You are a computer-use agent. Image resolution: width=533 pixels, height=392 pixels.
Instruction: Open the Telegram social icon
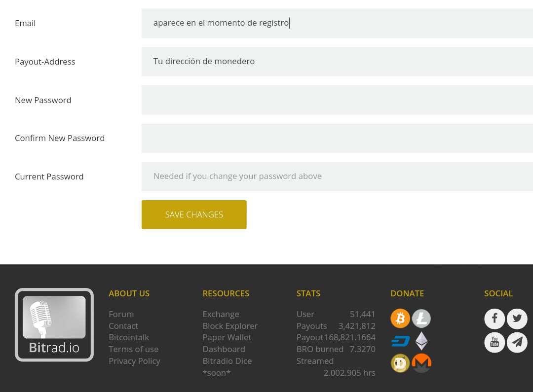pyautogui.click(x=517, y=342)
